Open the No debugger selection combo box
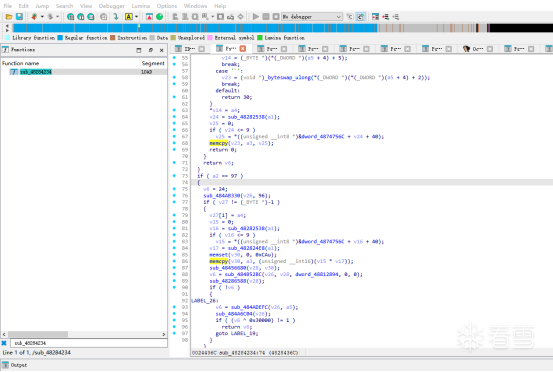This screenshot has height=372, width=553. point(312,17)
